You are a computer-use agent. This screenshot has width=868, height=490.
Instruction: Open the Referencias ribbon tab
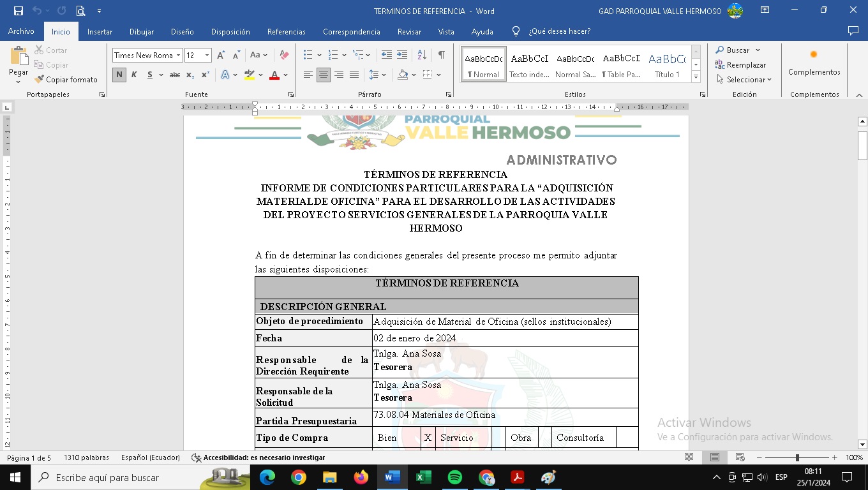coord(286,32)
